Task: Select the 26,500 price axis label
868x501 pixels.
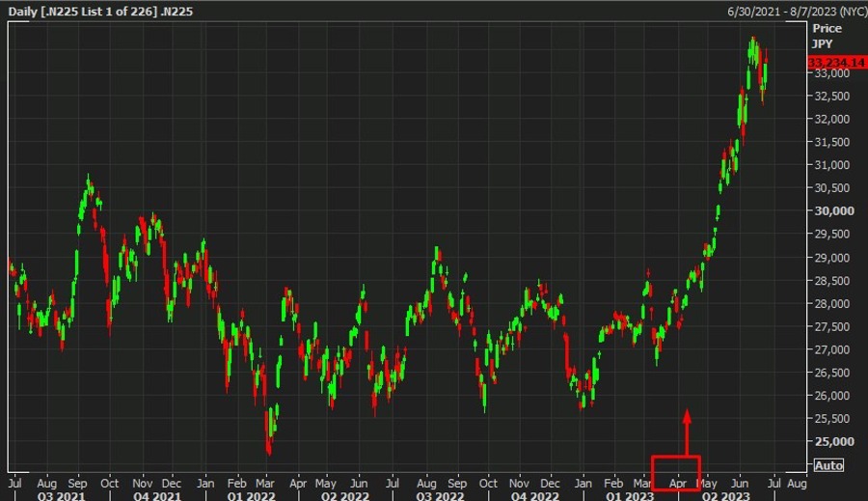Action: tap(831, 373)
